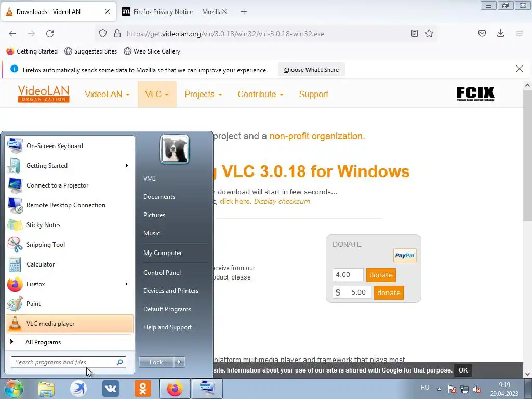Screen dimensions: 532x399
Task: Click the muted volume tray icon
Action: pyautogui.click(x=477, y=389)
